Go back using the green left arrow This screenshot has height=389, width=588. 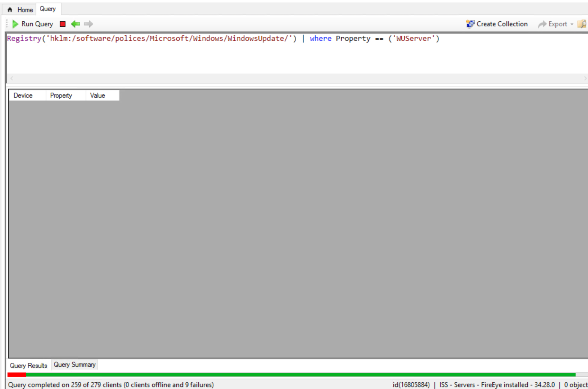(75, 24)
